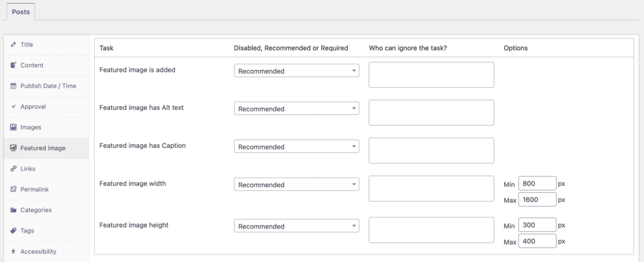This screenshot has height=262, width=644.
Task: Open the Accessibility section
Action: 46,251
